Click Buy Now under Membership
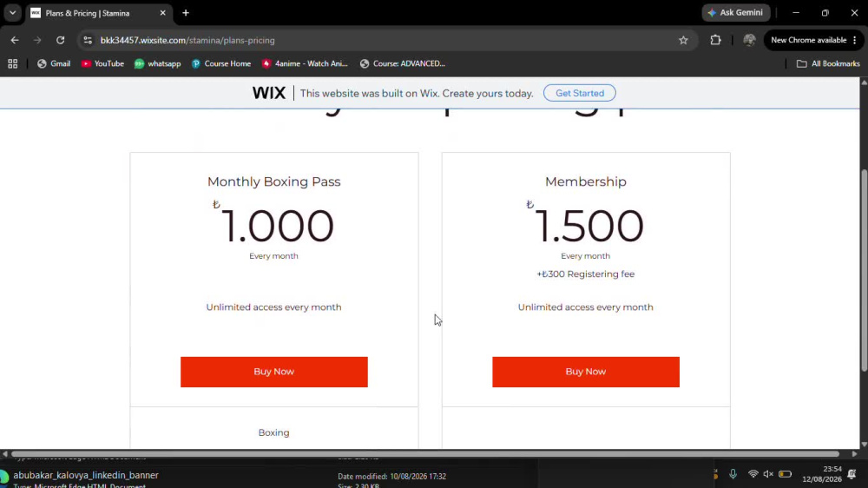868x488 pixels. [586, 372]
